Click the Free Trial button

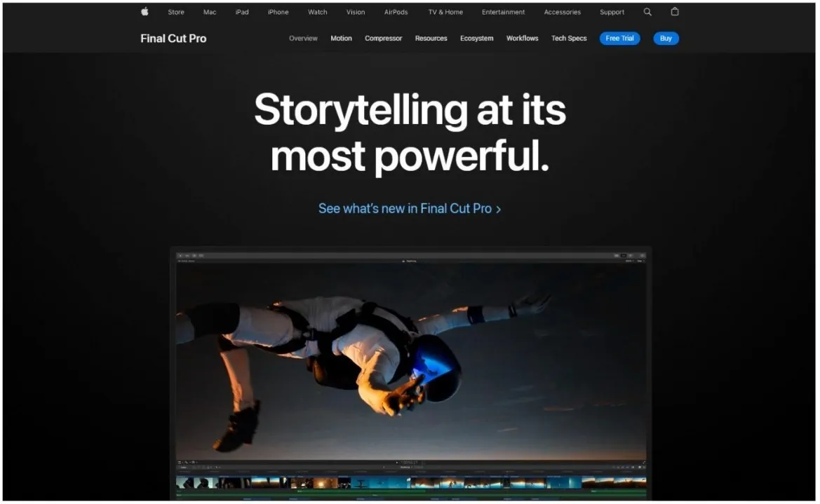(x=619, y=39)
